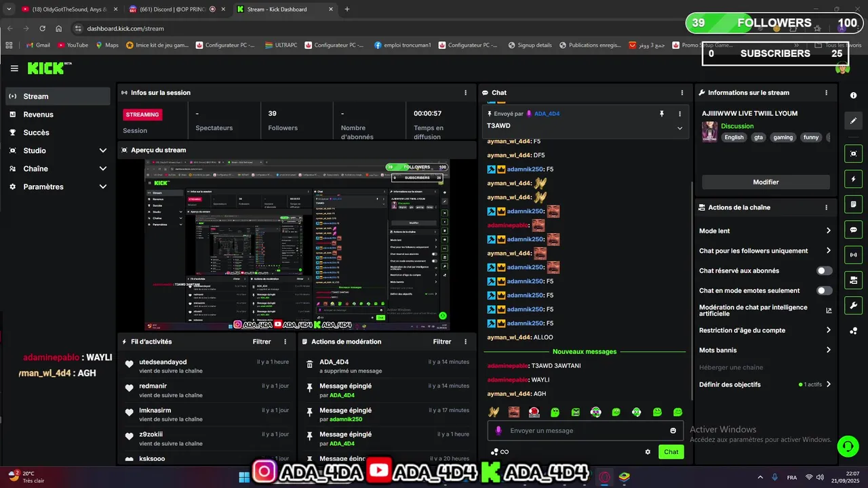Click Filtrer in Fil d'activités
The height and width of the screenshot is (488, 868).
[x=262, y=342]
